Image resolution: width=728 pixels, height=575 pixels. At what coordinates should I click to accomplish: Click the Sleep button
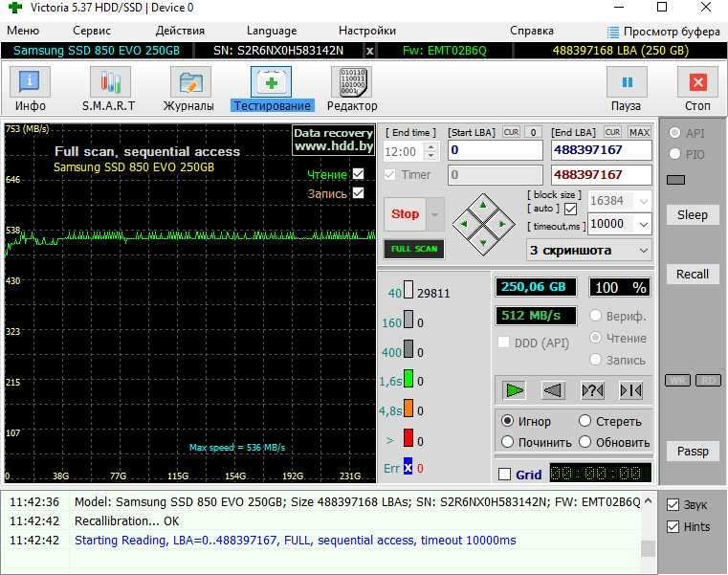point(692,215)
